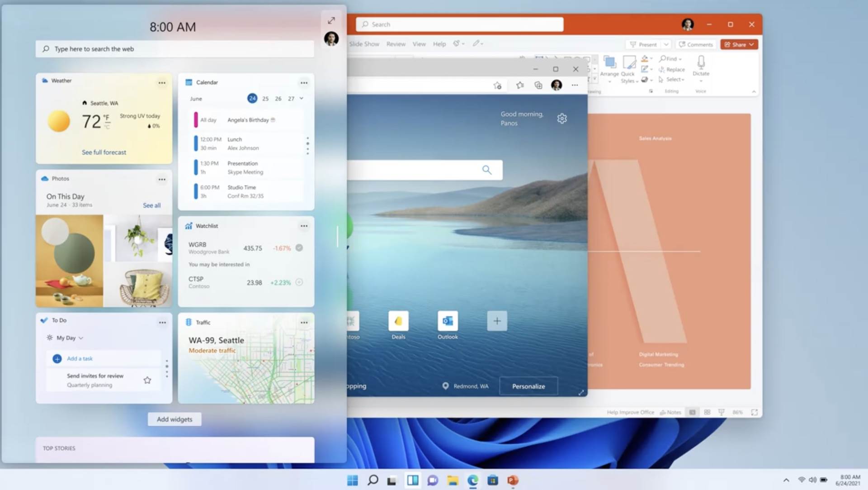Screen dimensions: 868x490
Task: Open Find in the Editing group
Action: [670, 59]
